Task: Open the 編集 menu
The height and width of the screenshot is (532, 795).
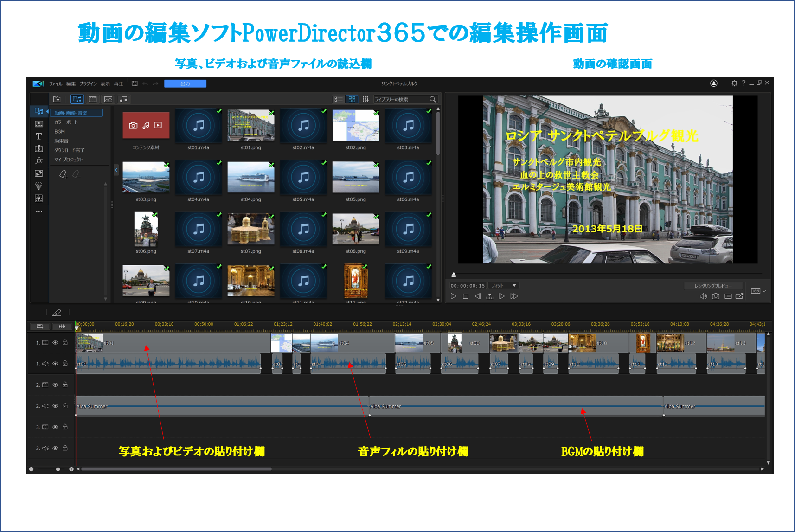Action: pyautogui.click(x=71, y=84)
